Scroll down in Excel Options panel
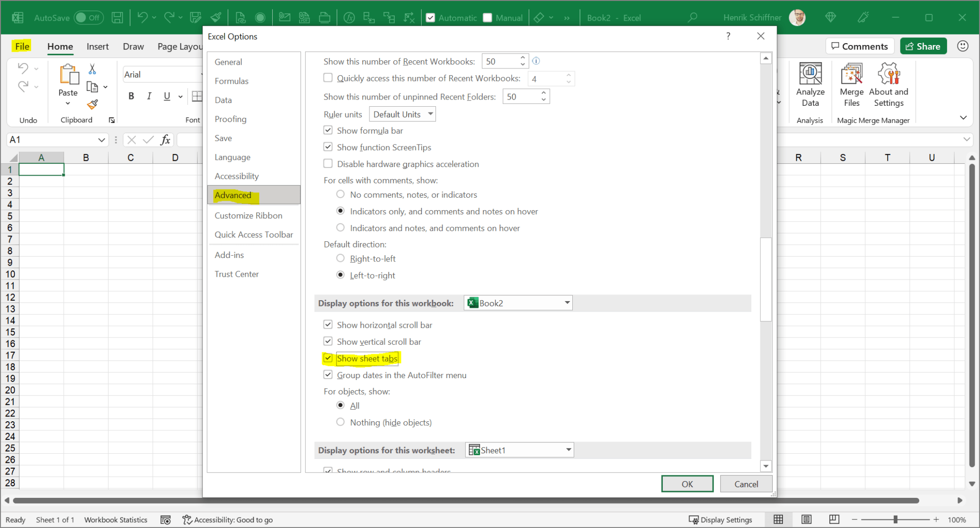980x528 pixels. pos(766,466)
